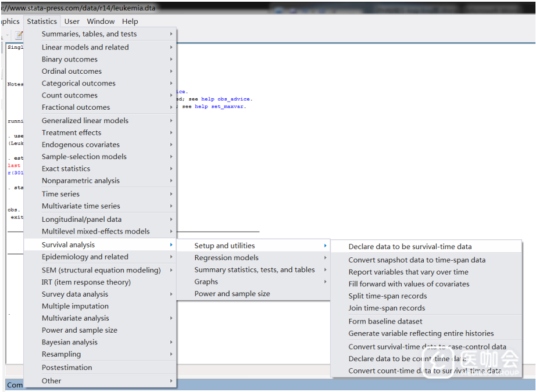Choose Form baseline dataset

tap(385, 322)
